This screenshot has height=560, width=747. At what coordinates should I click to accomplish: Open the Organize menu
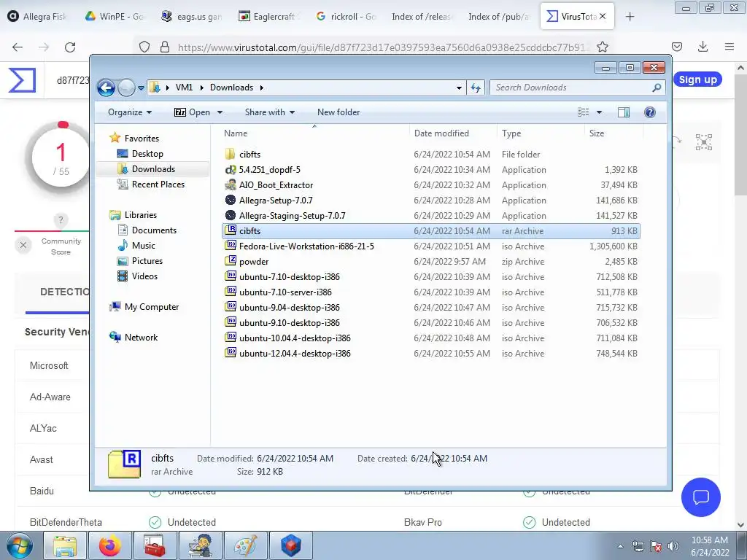click(130, 112)
